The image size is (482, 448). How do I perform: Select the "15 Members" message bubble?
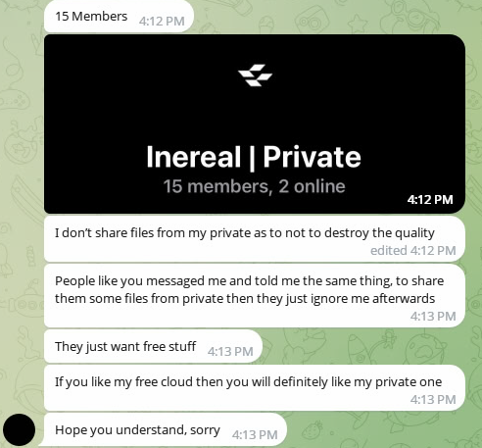pyautogui.click(x=119, y=17)
